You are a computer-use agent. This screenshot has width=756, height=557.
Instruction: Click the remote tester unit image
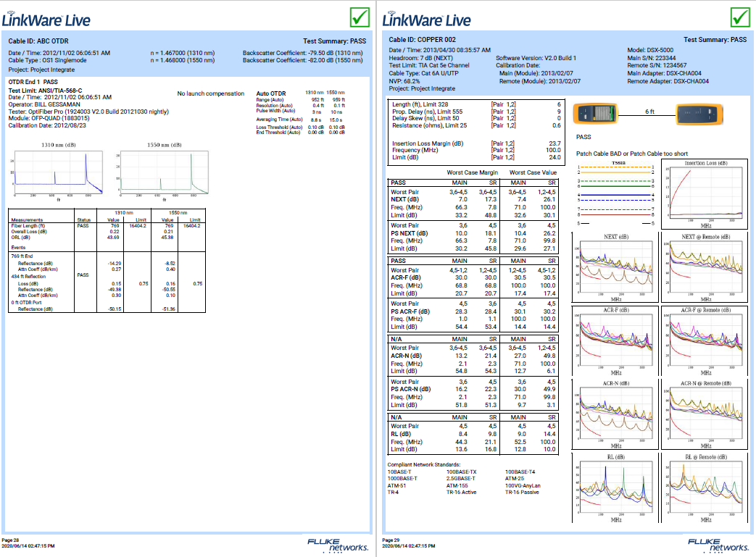tap(699, 114)
